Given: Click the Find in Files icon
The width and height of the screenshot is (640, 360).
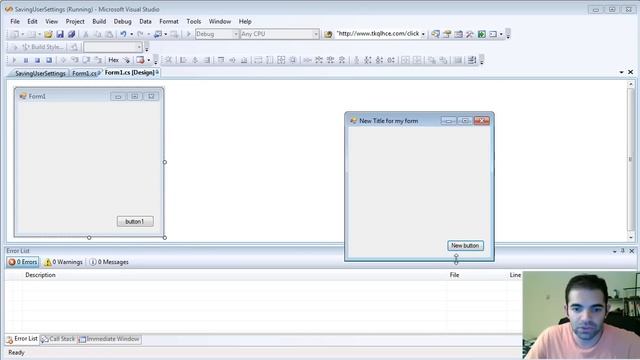Looking at the screenshot, I should coord(328,34).
